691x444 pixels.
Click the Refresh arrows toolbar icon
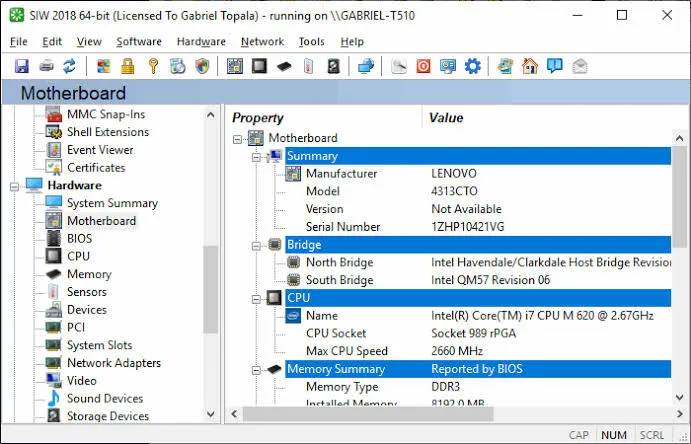click(69, 67)
